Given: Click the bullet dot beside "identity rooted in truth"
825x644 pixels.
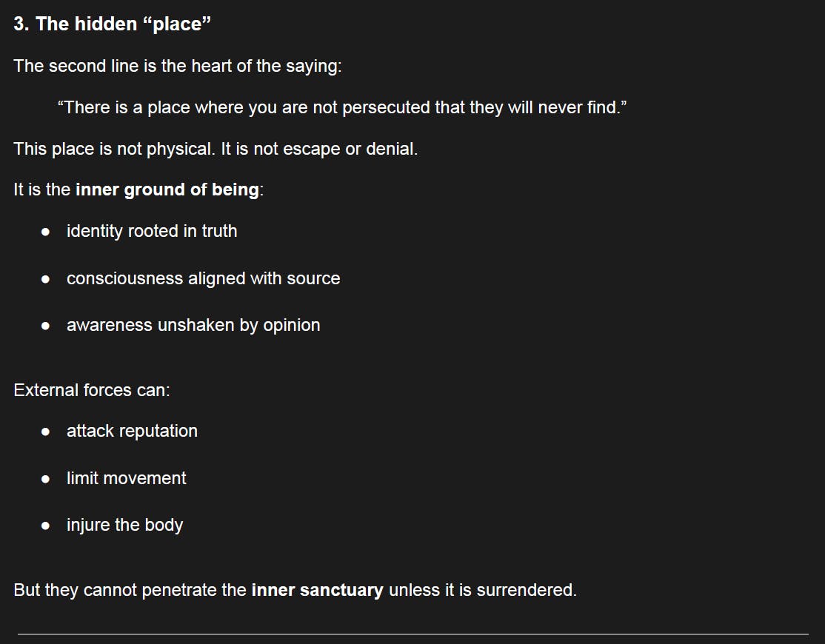Looking at the screenshot, I should coord(46,232).
